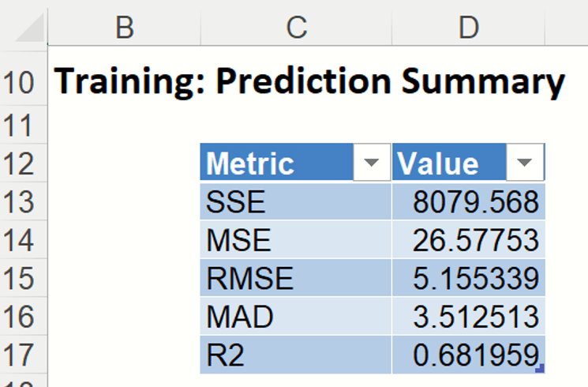Select the MSE metric cell

296,240
